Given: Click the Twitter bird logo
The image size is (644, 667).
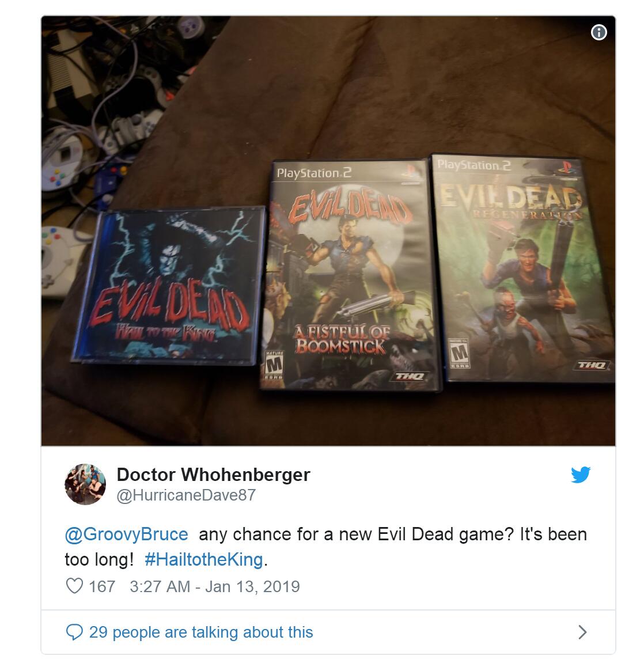Looking at the screenshot, I should 581,474.
